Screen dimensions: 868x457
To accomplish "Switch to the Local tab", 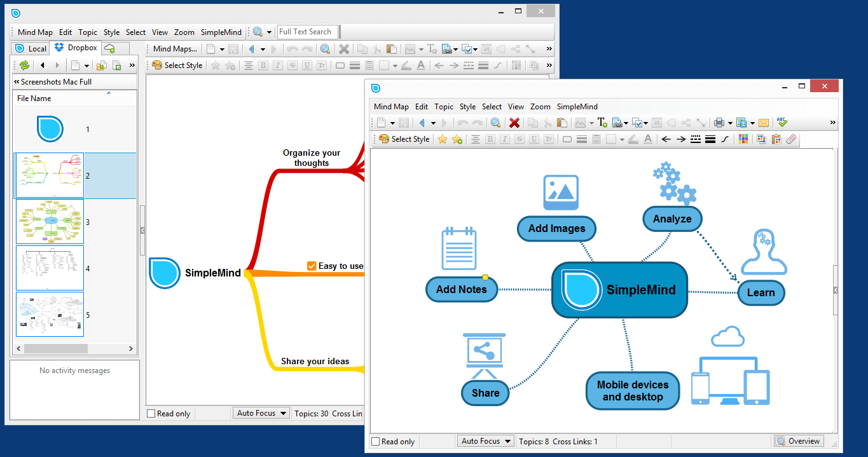I will coord(31,48).
